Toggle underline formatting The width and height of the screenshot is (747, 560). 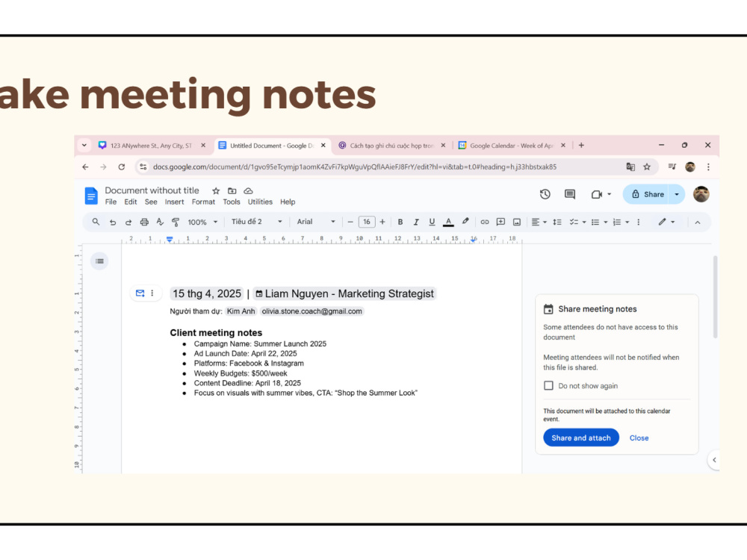(432, 222)
